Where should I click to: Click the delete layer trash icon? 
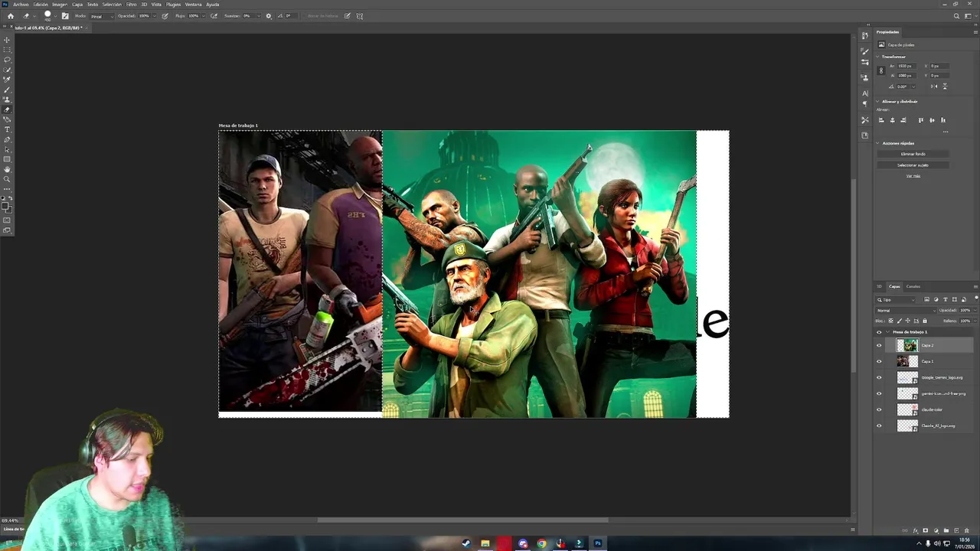(966, 530)
